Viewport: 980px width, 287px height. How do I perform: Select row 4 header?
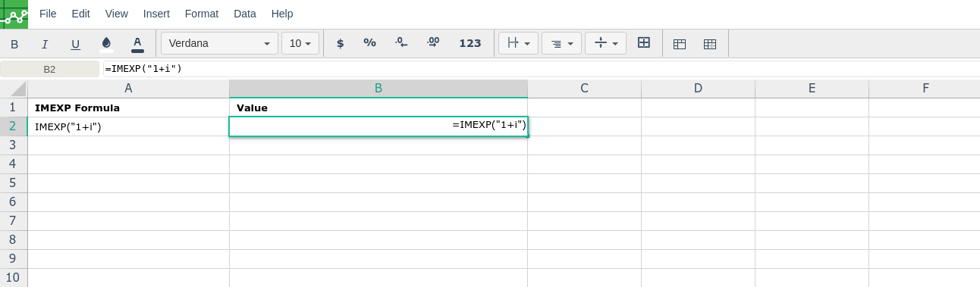(x=14, y=164)
